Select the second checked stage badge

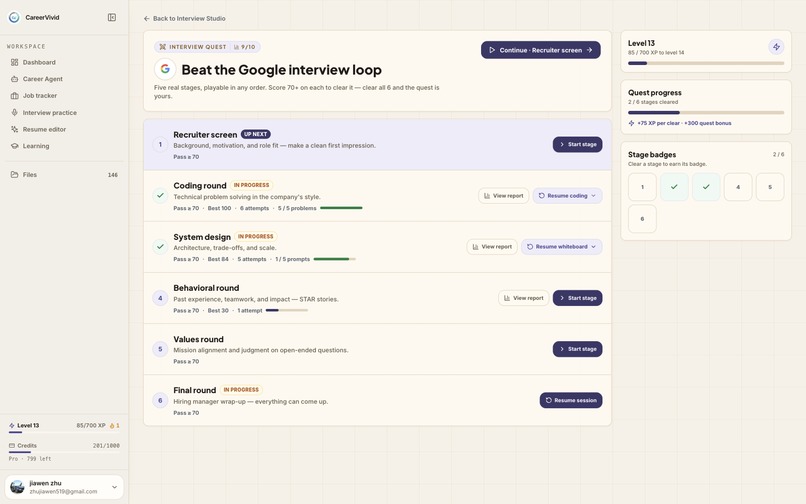706,187
